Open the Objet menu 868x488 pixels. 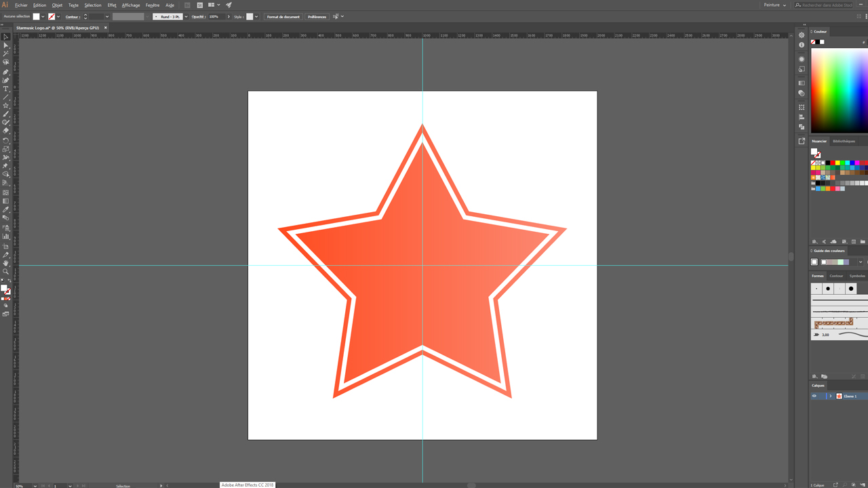point(57,5)
